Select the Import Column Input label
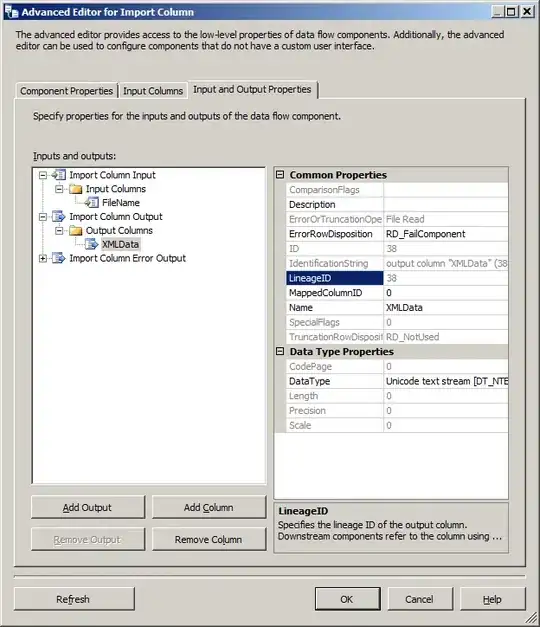Viewport: 540px width, 627px height. (112, 175)
